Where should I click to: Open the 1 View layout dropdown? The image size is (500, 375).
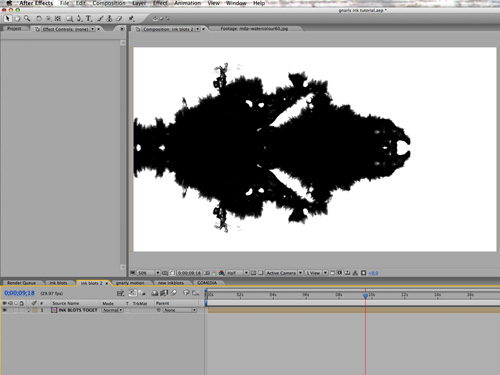tap(316, 273)
